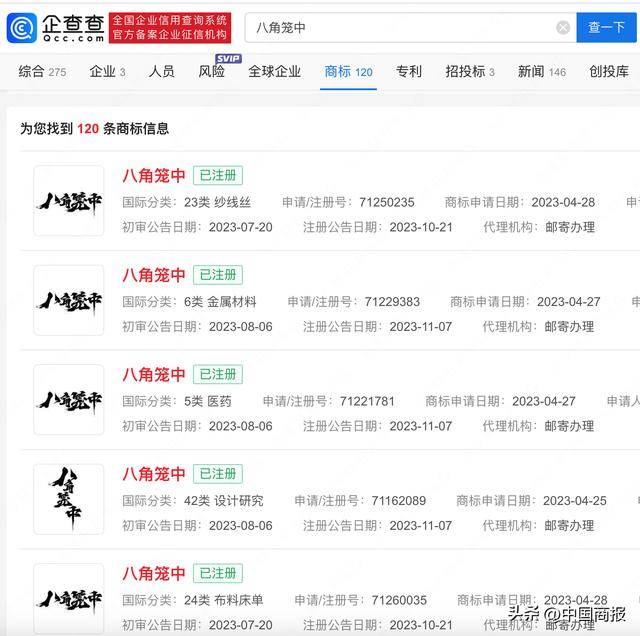Switch to the 企业 3 tab
Screen dimensions: 640x636
[107, 72]
